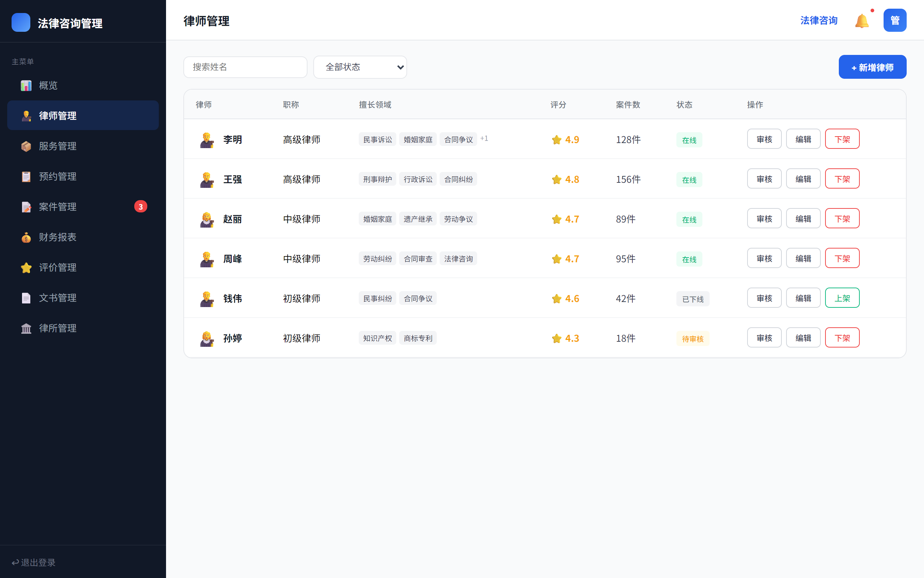This screenshot has height=578, width=924.
Task: Click the 156件 case count
Action: click(x=628, y=179)
